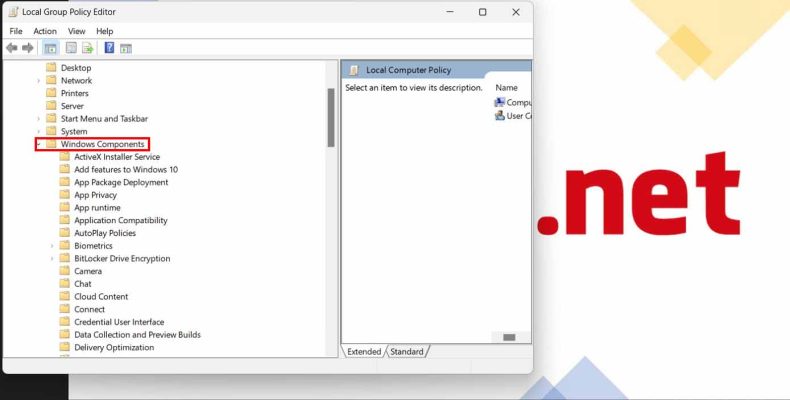The image size is (790, 400).
Task: Click the Local Computer Policy header icon
Action: [x=354, y=70]
